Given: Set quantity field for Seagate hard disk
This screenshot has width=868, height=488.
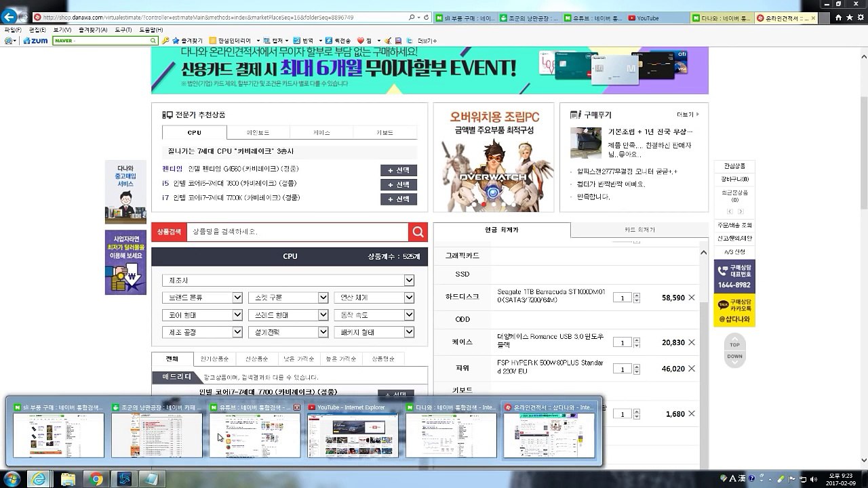Looking at the screenshot, I should click(x=622, y=298).
